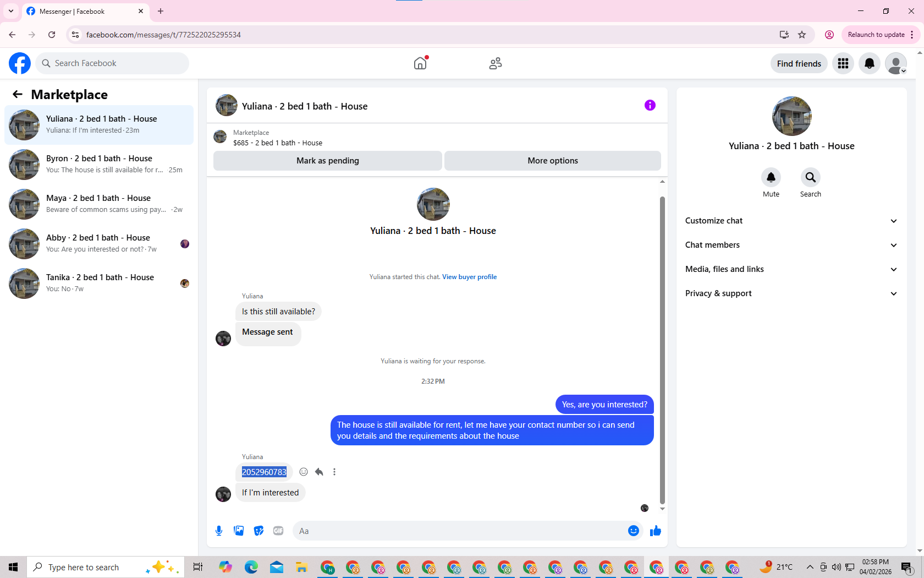Click the Aa message input box
The height and width of the screenshot is (578, 924).
pyautogui.click(x=460, y=531)
